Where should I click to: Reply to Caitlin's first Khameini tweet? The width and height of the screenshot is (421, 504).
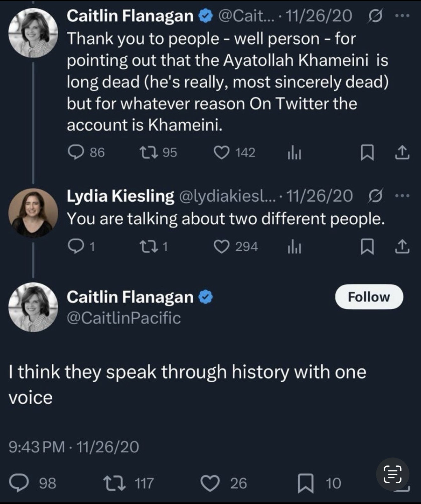76,152
